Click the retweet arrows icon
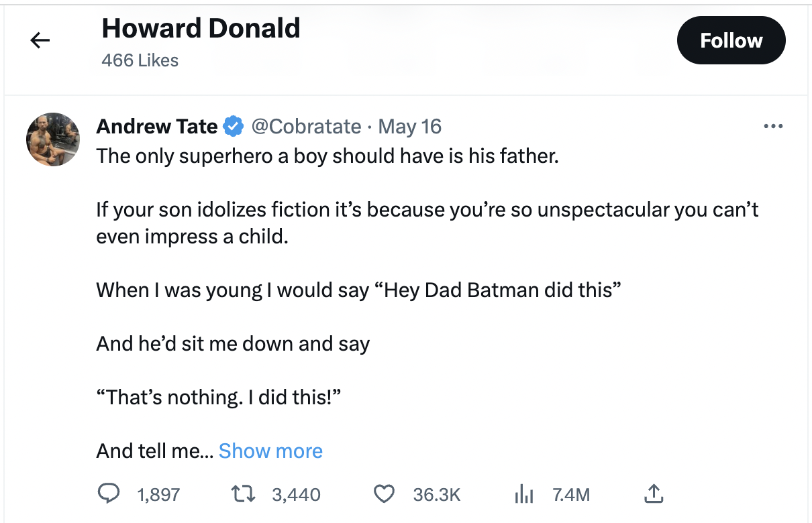 pos(244,494)
